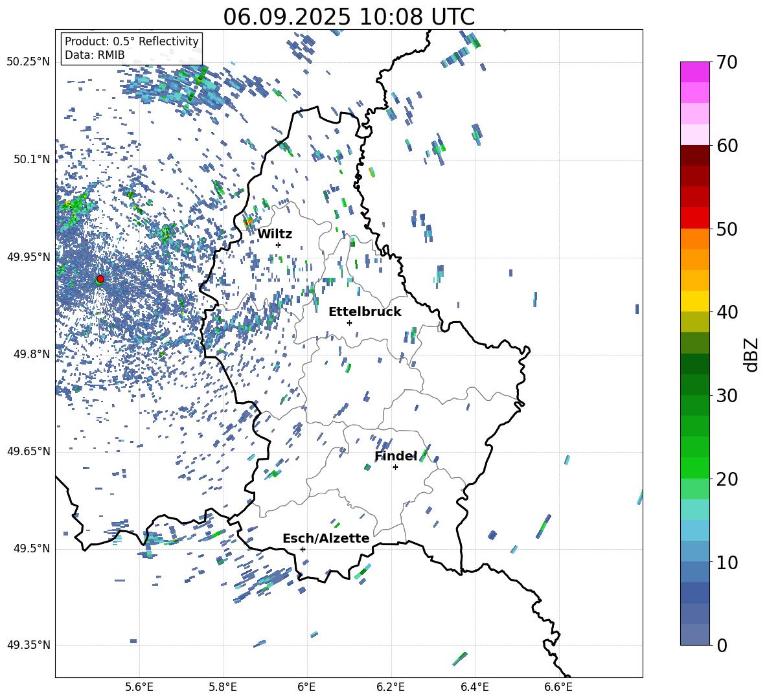
Task: Click the red radar location marker
Action: 100,279
